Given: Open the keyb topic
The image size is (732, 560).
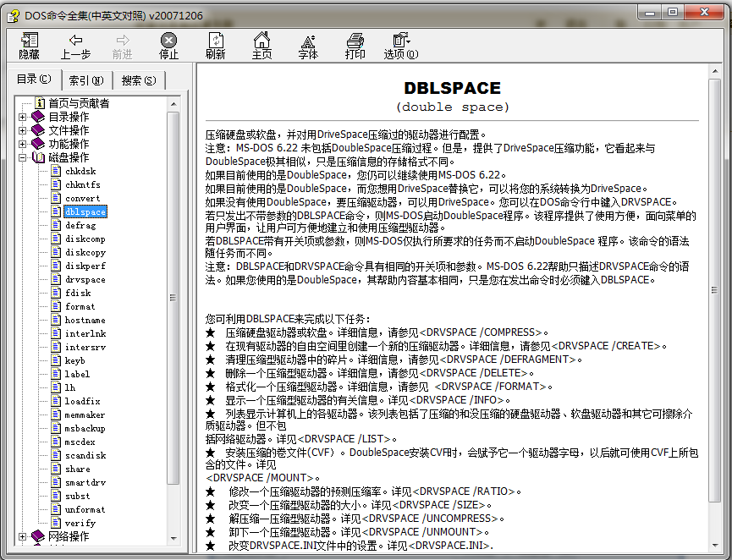Looking at the screenshot, I should (74, 360).
